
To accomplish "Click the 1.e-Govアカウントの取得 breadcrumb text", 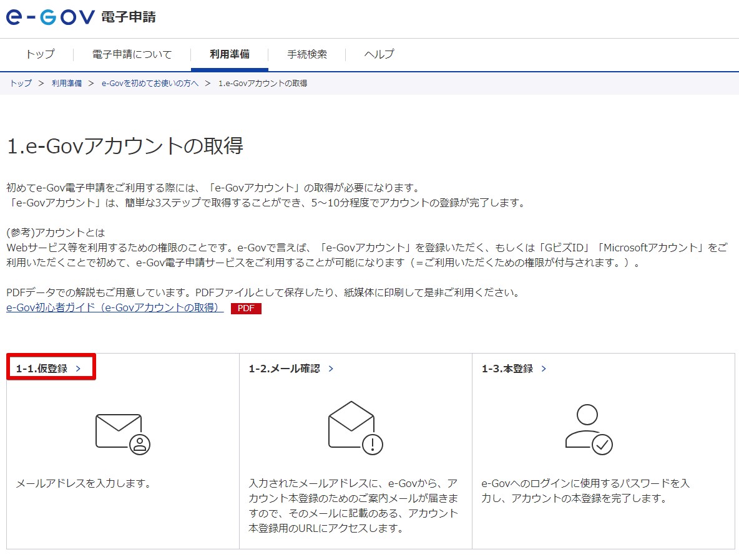I will pyautogui.click(x=263, y=84).
